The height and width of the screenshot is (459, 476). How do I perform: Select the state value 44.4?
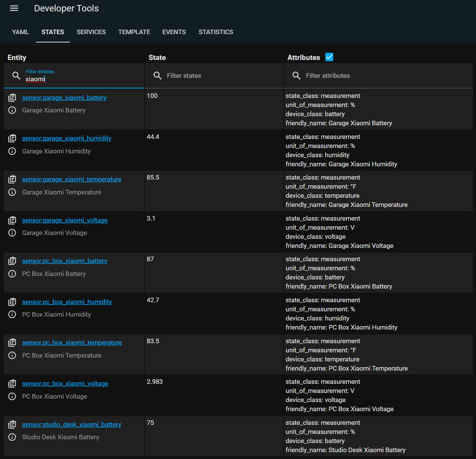[153, 137]
